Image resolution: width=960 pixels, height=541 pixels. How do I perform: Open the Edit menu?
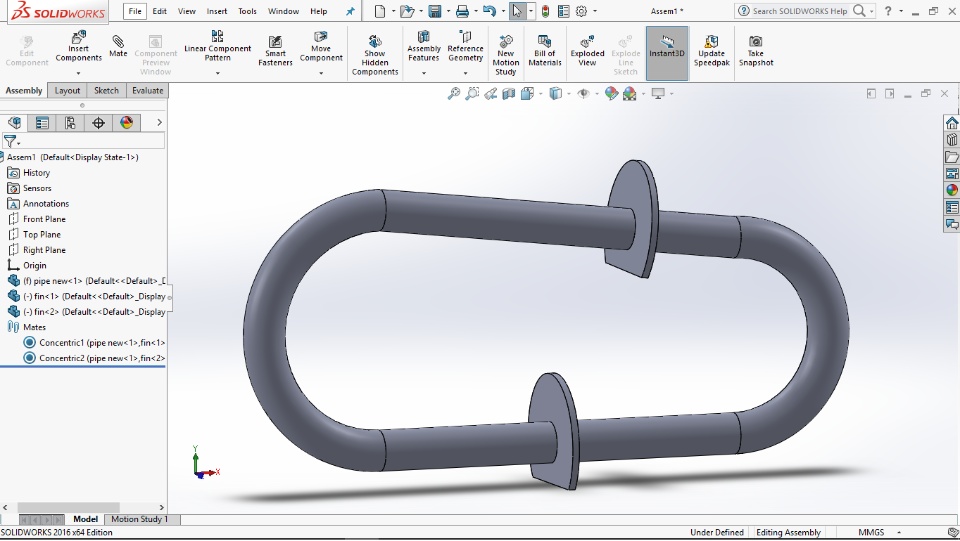[x=160, y=11]
